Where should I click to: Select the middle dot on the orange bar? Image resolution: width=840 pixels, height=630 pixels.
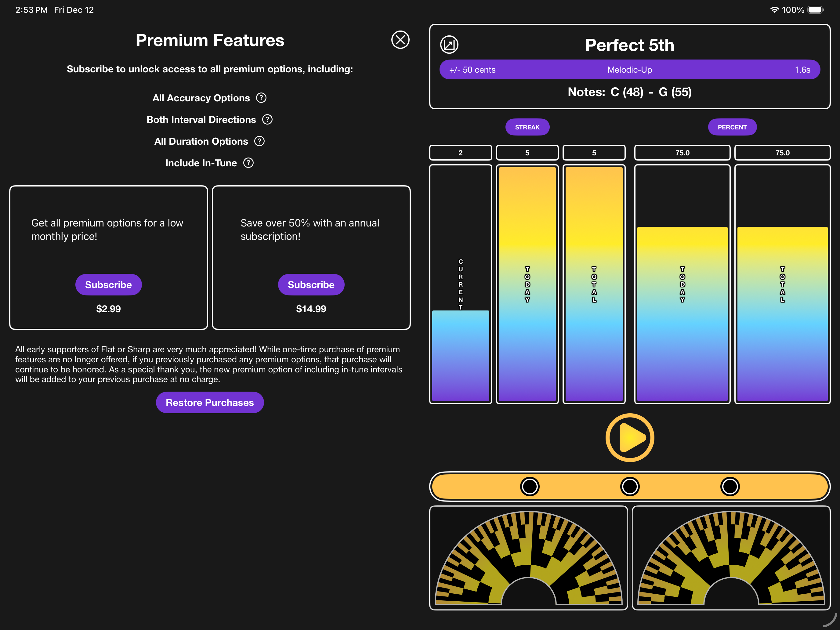(x=630, y=487)
